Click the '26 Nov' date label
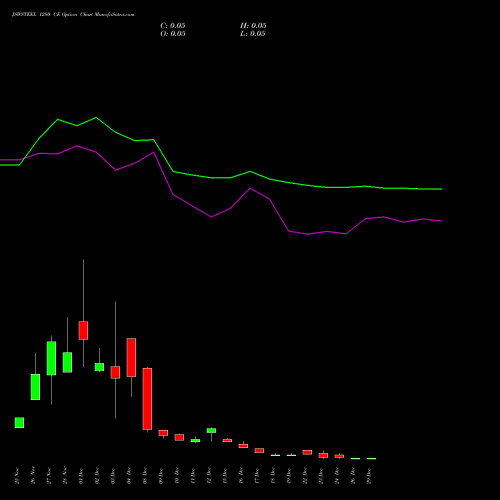Image resolution: width=500 pixels, height=500 pixels. click(33, 476)
